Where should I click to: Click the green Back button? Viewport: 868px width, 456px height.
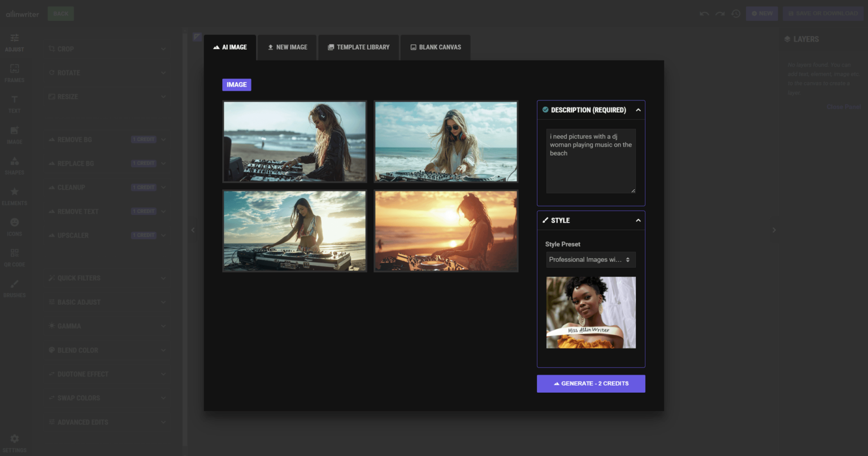(61, 14)
